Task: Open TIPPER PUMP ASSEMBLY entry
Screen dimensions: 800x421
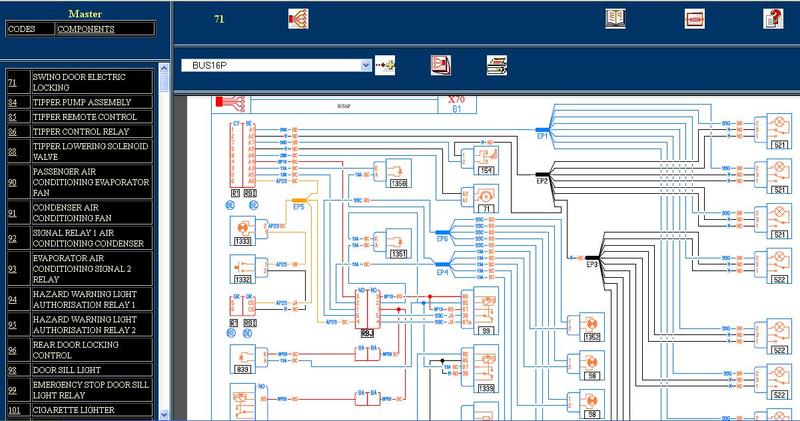Action: tap(91, 102)
